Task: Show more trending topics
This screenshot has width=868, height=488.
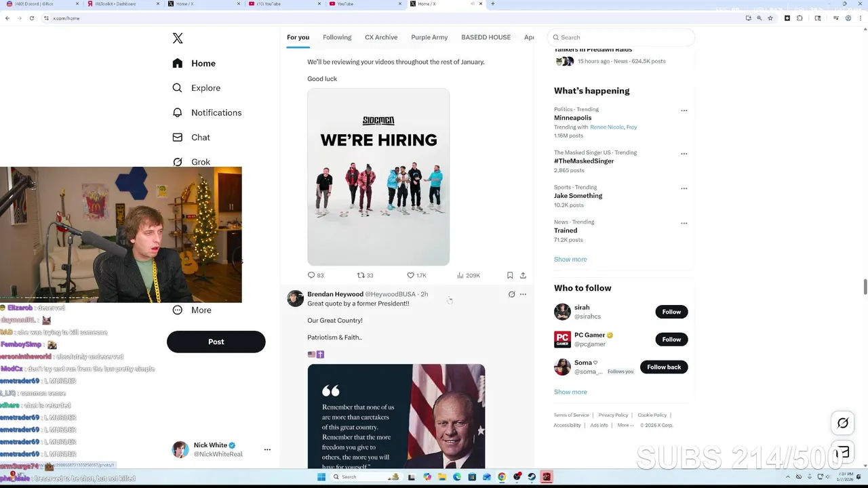Action: click(570, 260)
